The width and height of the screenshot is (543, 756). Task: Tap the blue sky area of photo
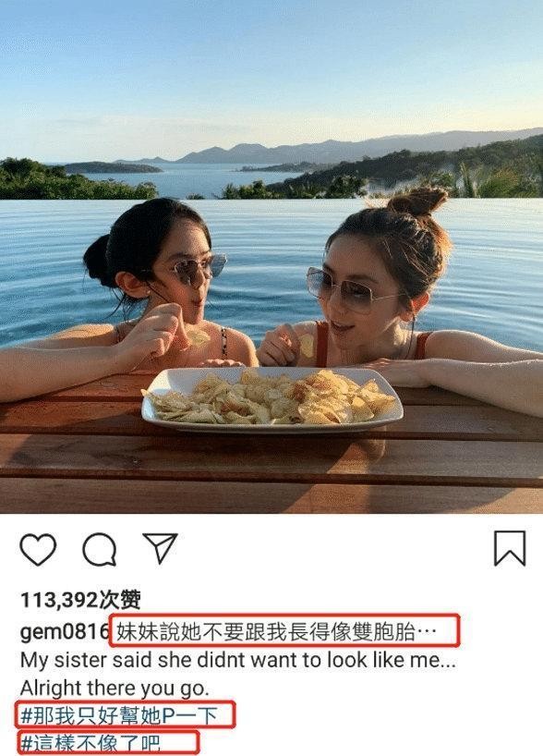point(271,67)
